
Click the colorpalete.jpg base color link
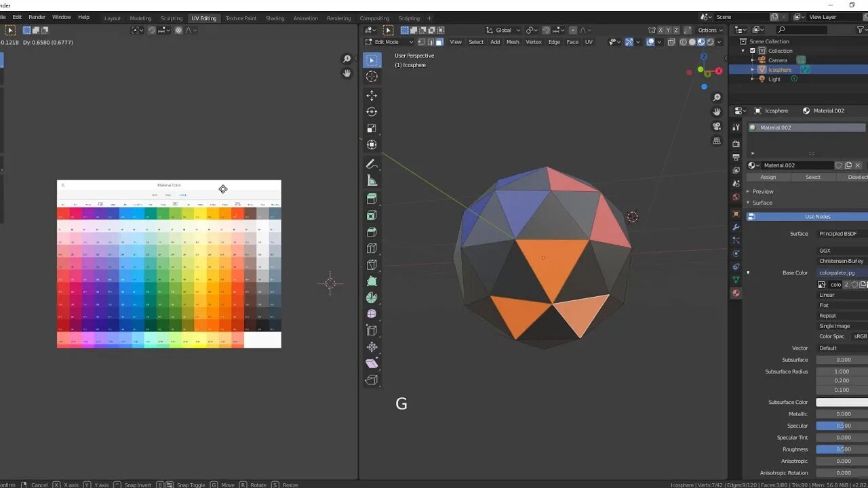tap(842, 272)
